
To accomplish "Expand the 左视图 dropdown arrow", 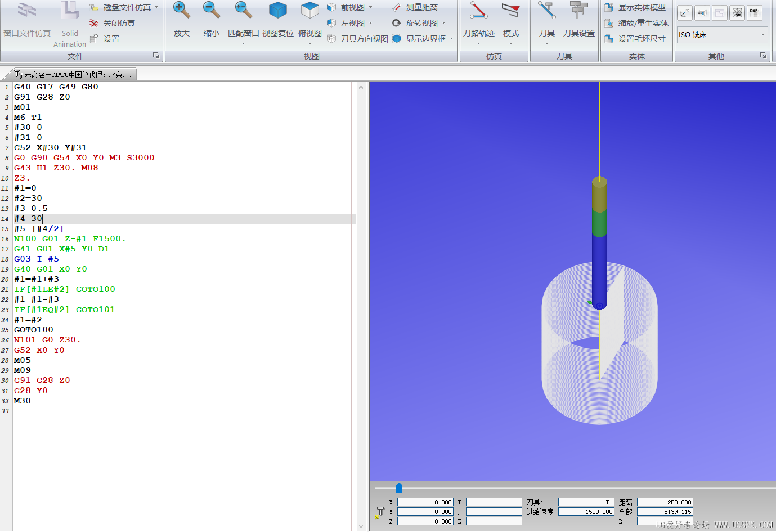I will (370, 23).
